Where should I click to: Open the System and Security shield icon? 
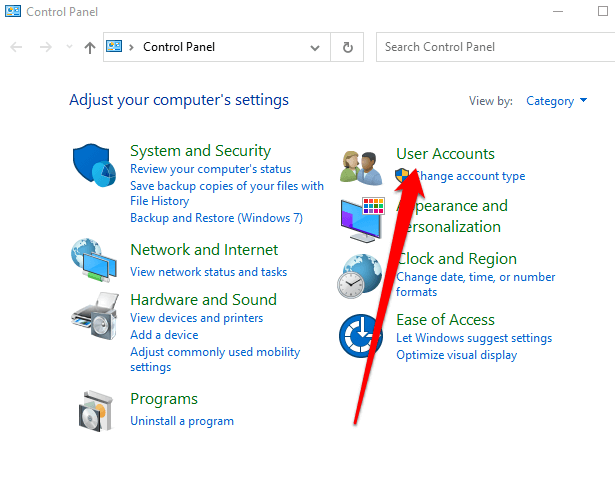pos(95,166)
